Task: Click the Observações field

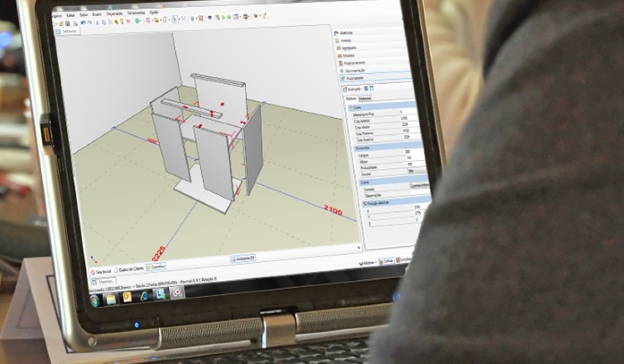Action: point(421,192)
